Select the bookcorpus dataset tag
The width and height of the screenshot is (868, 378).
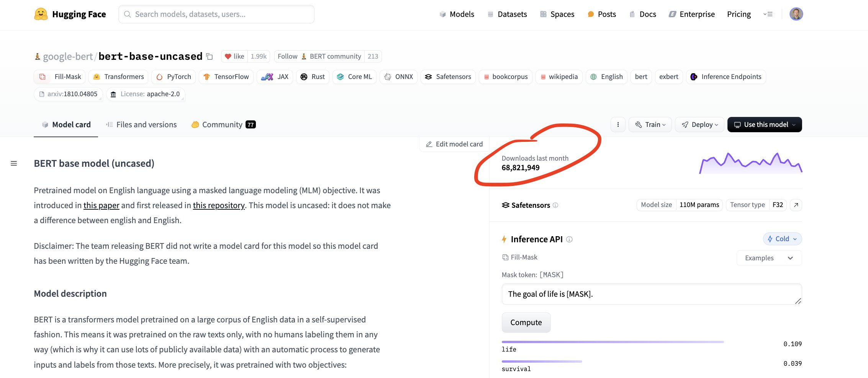click(506, 77)
